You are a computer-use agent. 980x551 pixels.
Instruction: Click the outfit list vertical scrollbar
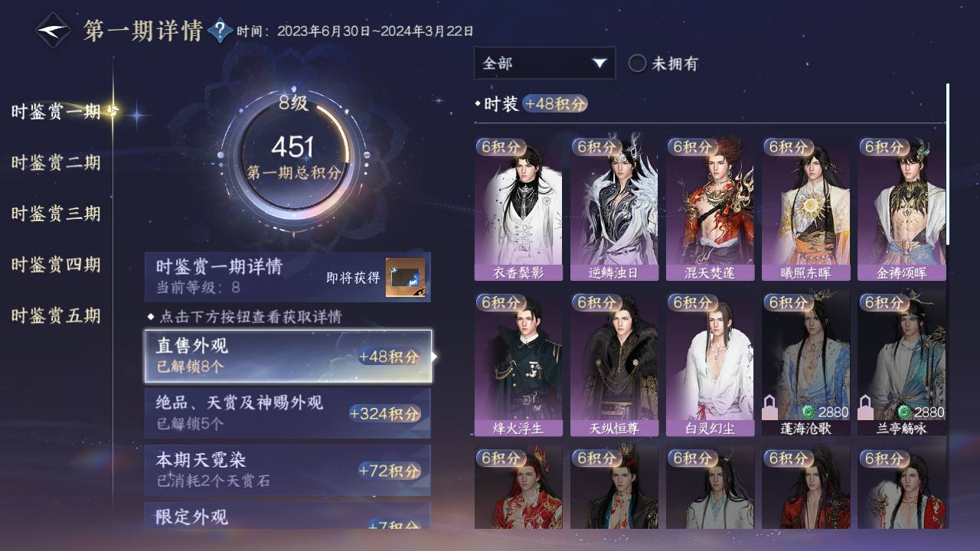click(948, 165)
